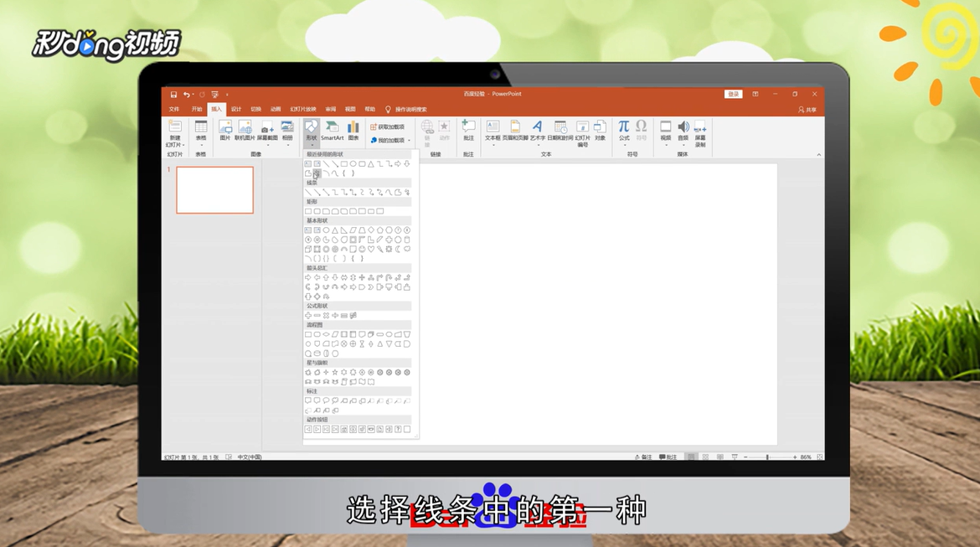Click 中文(中国) language in status bar
This screenshot has height=547, width=980.
pos(250,457)
